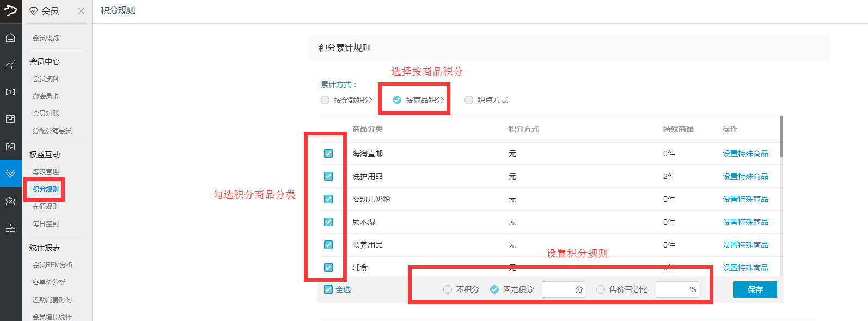Image resolution: width=868 pixels, height=321 pixels.
Task: Open 设置特殊商品 for 喂养用品
Action: [x=745, y=245]
